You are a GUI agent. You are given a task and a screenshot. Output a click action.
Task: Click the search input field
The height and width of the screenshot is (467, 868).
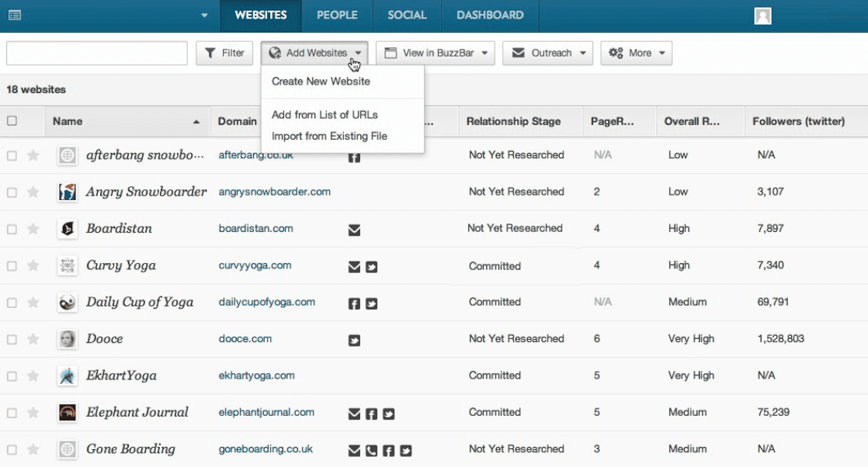pyautogui.click(x=97, y=53)
